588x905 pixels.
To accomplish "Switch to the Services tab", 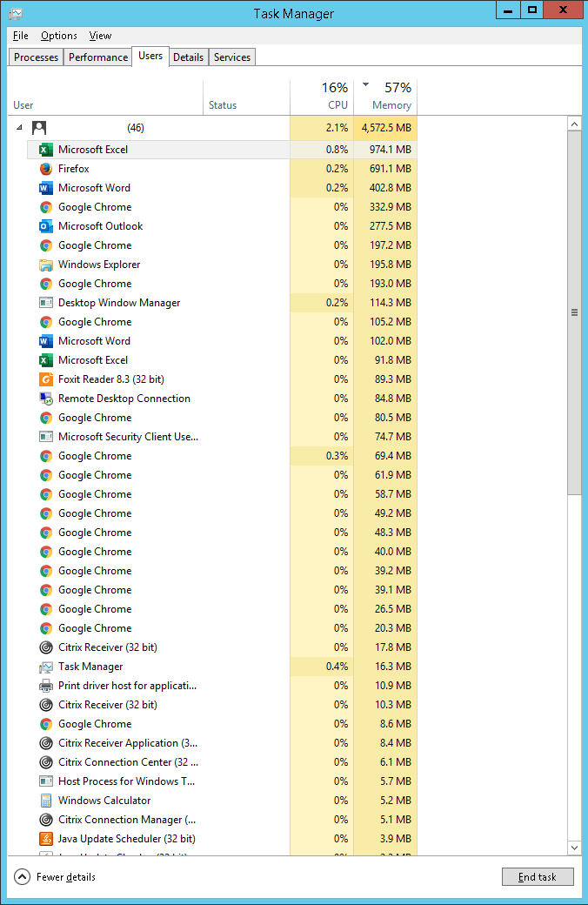I will (x=232, y=57).
